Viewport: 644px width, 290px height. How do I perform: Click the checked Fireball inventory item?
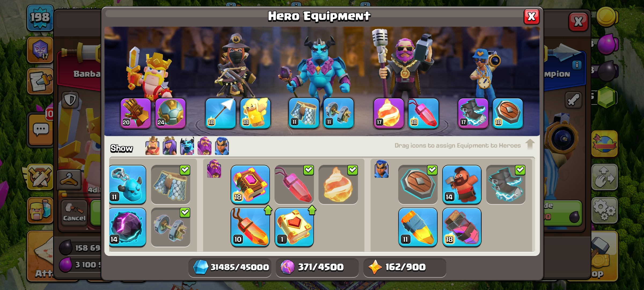(338, 184)
